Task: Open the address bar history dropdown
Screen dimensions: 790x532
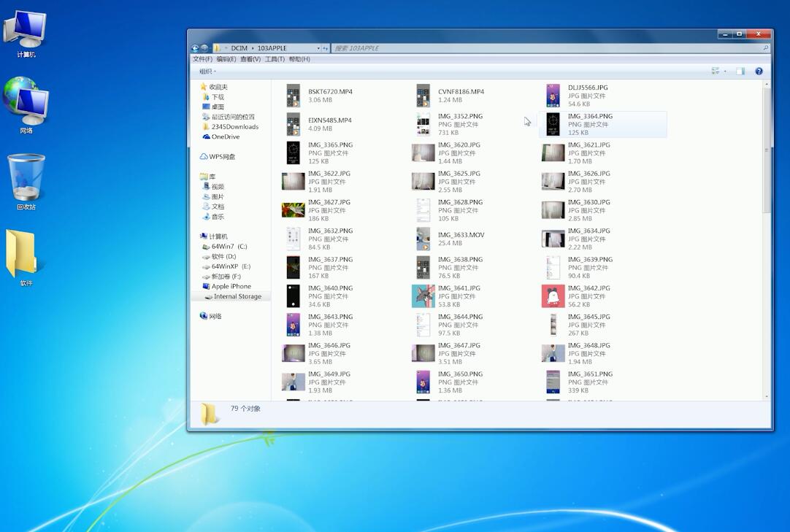Action: click(318, 48)
